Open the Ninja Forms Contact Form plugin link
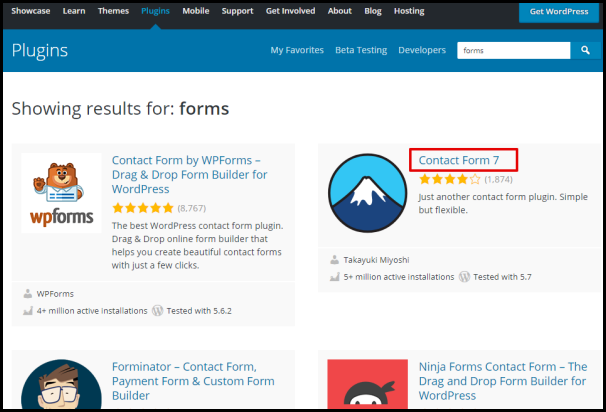 pyautogui.click(x=503, y=381)
